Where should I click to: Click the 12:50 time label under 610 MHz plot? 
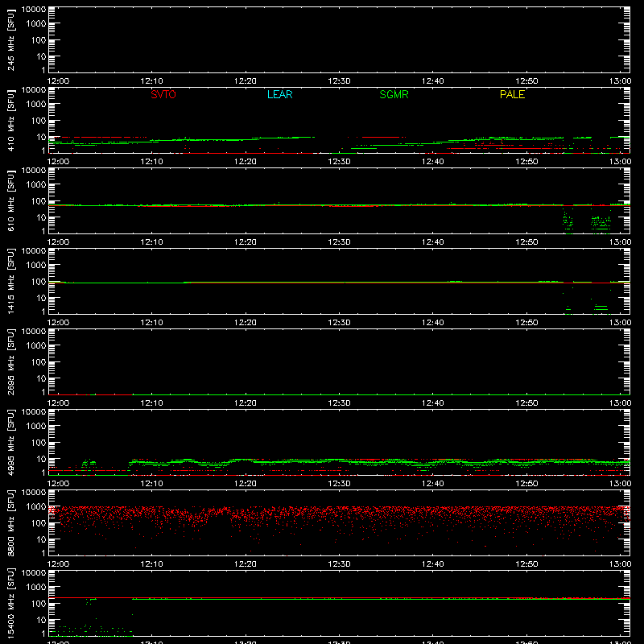click(526, 242)
